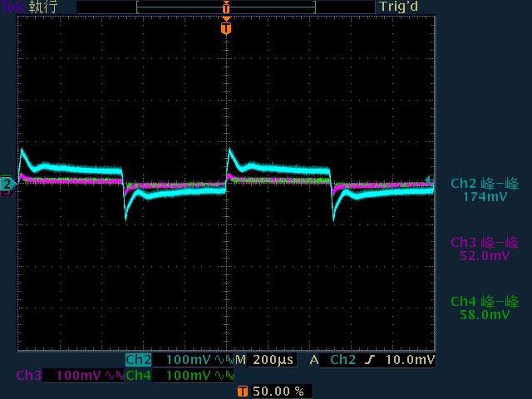This screenshot has height=399, width=532.
Task: Click the Ch2 100mV vertical scale readout
Action: [189, 361]
